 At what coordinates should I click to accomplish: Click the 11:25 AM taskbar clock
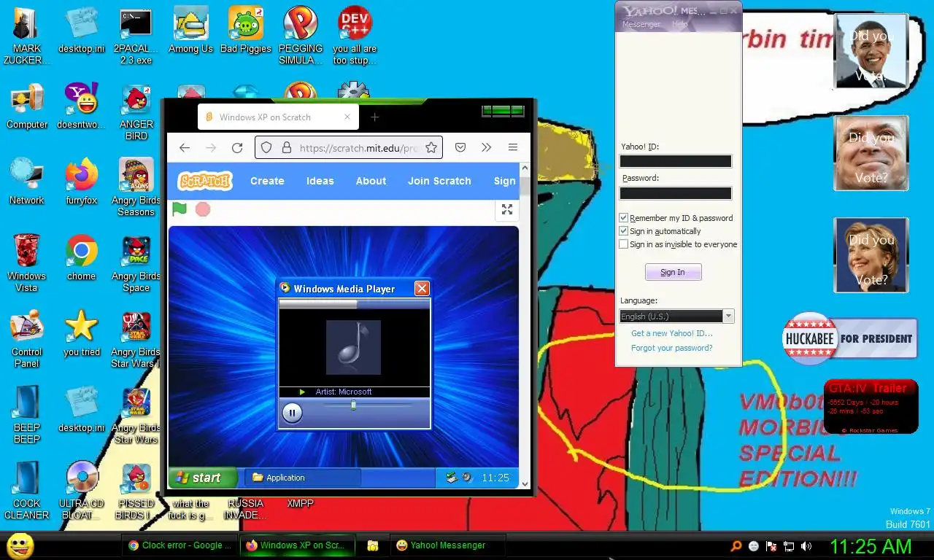871,546
